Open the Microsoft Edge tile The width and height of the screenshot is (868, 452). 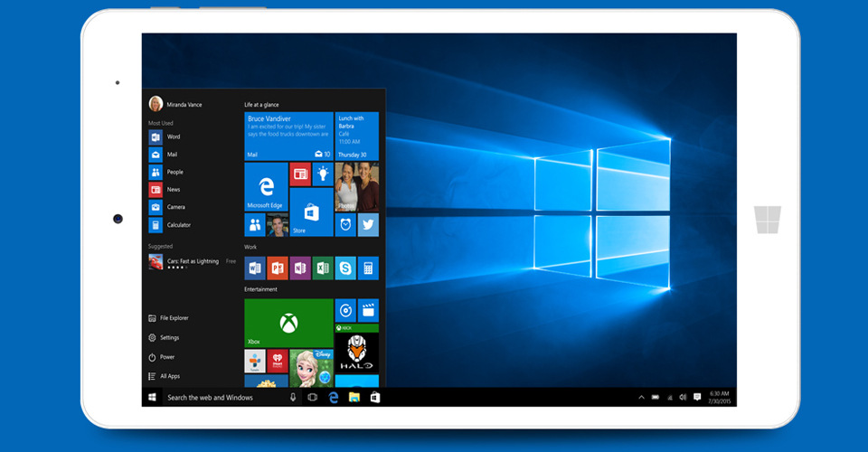[x=266, y=187]
